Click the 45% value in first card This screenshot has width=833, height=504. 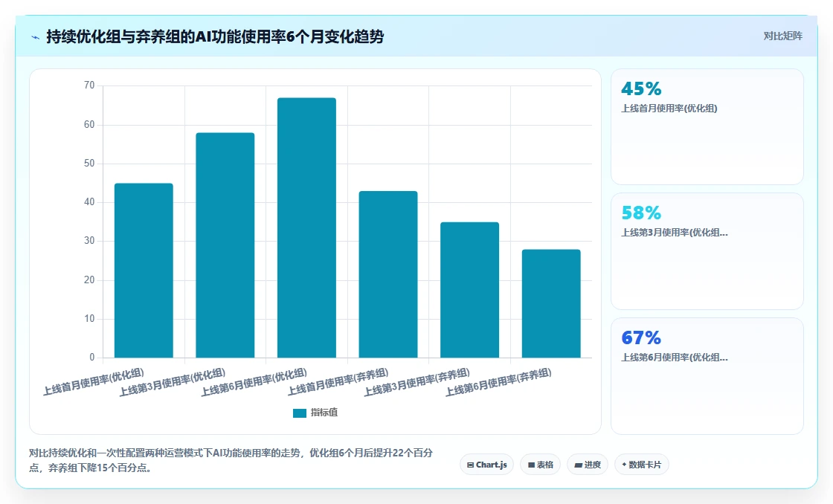(641, 88)
